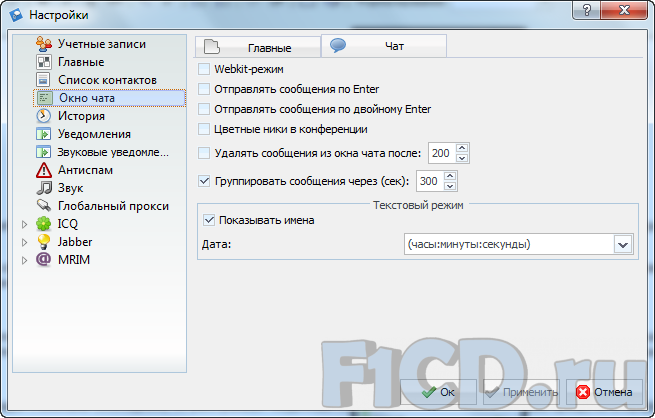Screen dimensions: 655x418
Task: Click the Глобальный прокси icon
Action: coord(43,206)
